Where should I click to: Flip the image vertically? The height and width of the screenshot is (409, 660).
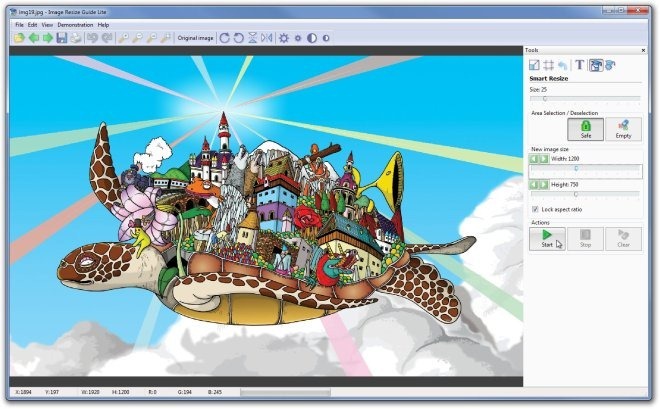[x=253, y=38]
